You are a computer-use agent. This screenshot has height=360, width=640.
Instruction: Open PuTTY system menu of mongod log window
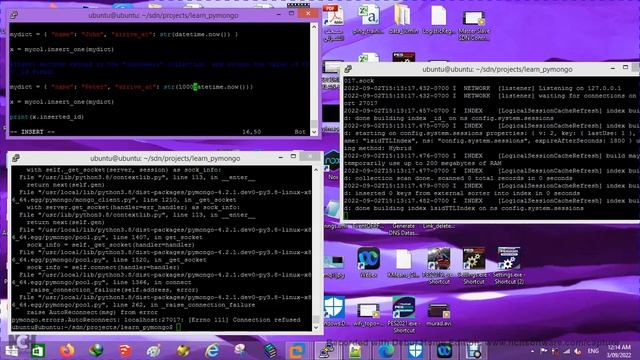348,69
